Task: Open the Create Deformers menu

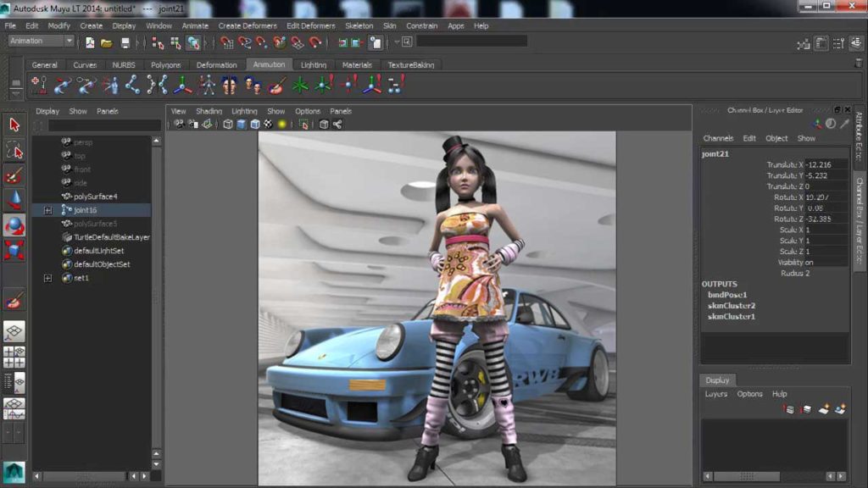Action: [x=247, y=26]
